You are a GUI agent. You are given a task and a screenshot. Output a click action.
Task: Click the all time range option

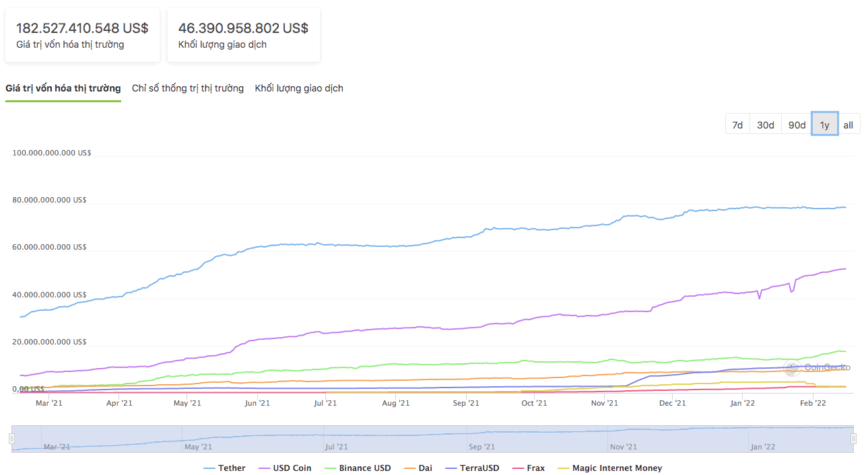[x=848, y=124]
